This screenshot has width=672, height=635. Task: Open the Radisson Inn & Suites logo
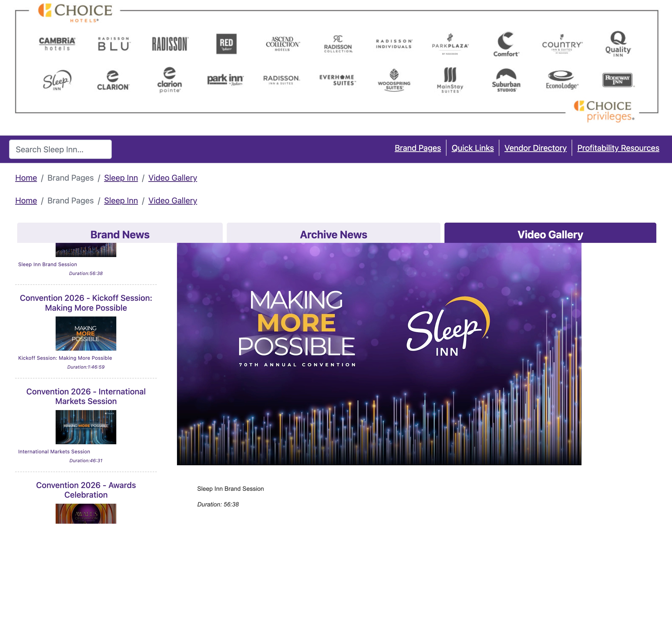281,80
